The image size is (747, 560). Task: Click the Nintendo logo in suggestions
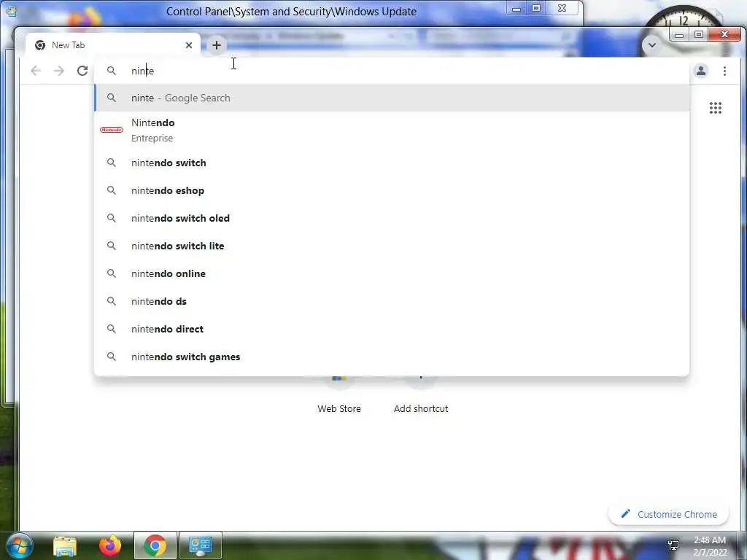pos(112,130)
